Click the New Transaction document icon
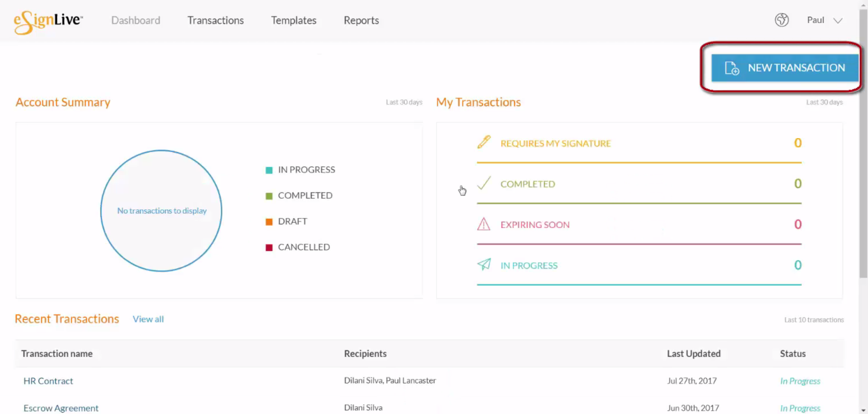 (x=732, y=68)
